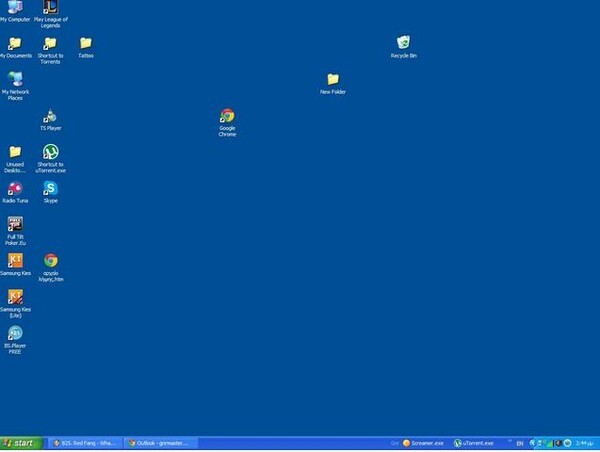600x452 pixels.
Task: Click the Samsung Kies desktop icon
Action: 15,260
